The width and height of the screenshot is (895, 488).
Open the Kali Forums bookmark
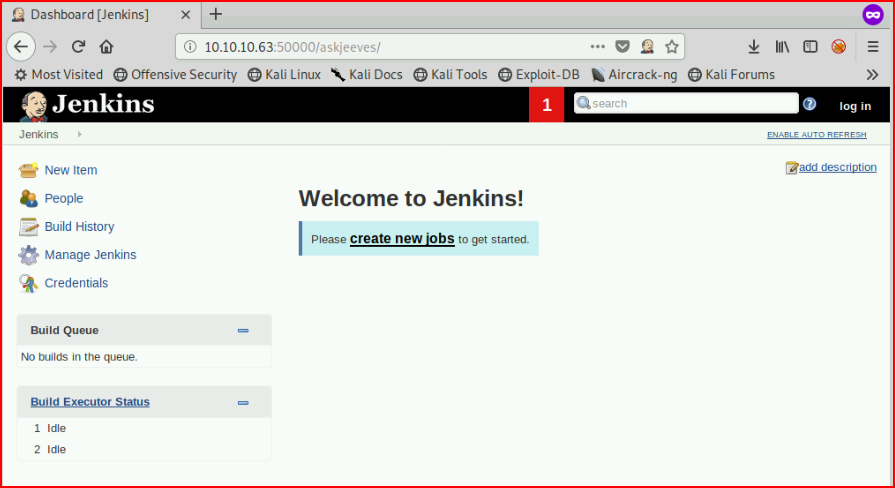click(x=731, y=75)
